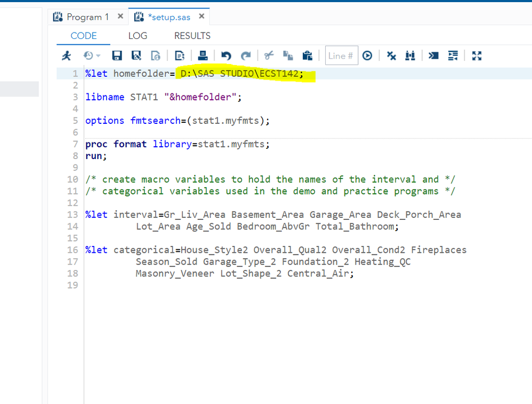This screenshot has width=532, height=404.
Task: Click the Copy icon in the toolbar
Action: click(288, 56)
